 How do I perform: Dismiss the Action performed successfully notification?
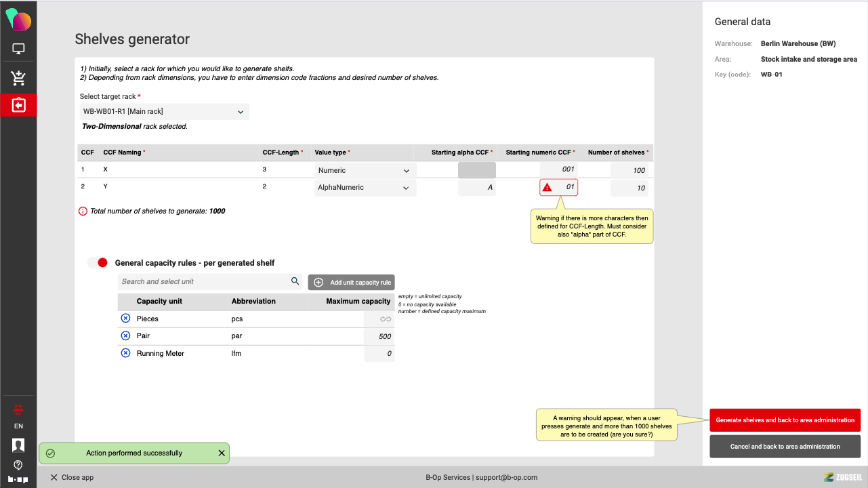coord(222,453)
